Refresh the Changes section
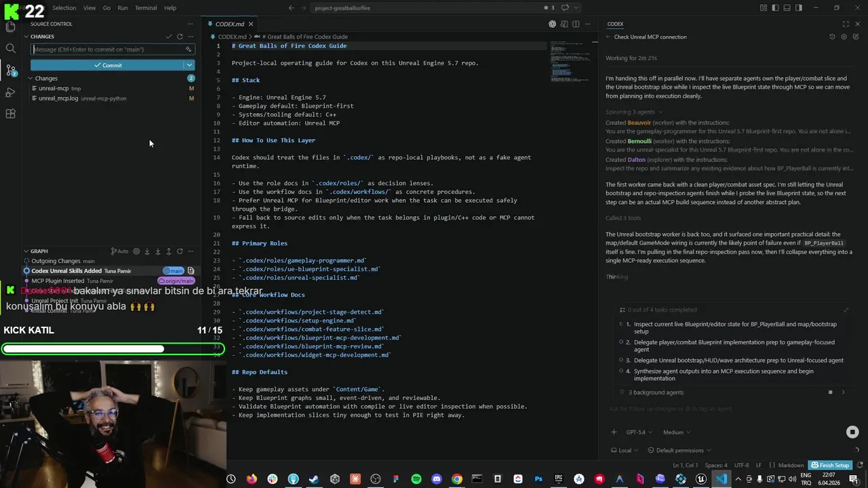Viewport: 868px width, 488px height. click(x=180, y=37)
